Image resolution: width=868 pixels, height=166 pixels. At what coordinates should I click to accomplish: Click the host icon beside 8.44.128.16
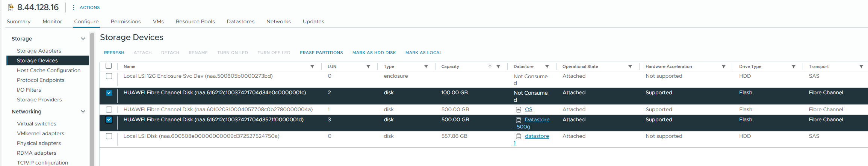coord(11,8)
